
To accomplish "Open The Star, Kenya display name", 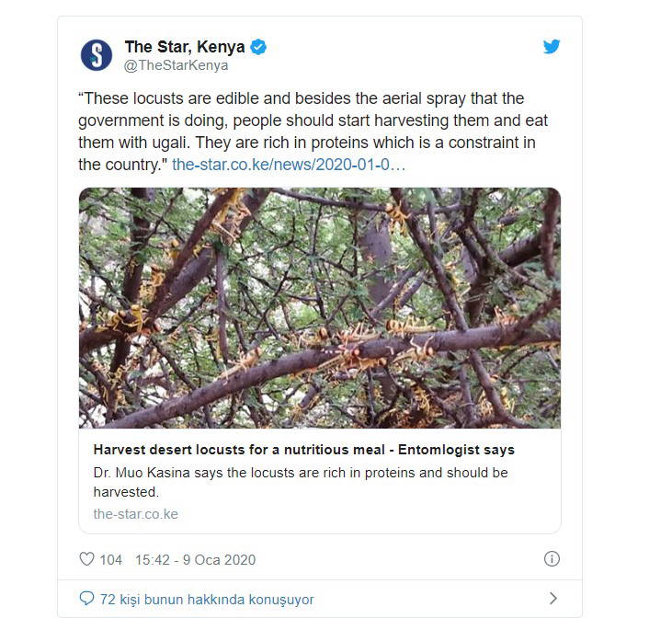I will 185,47.
